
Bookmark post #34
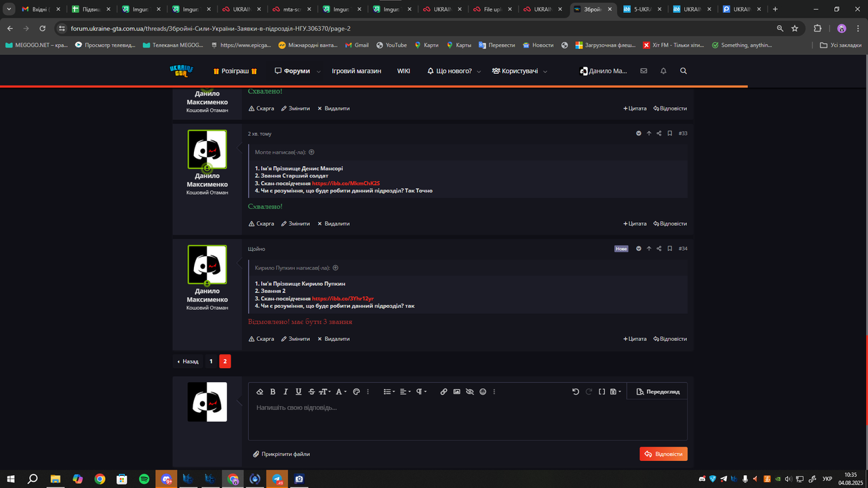coord(669,249)
